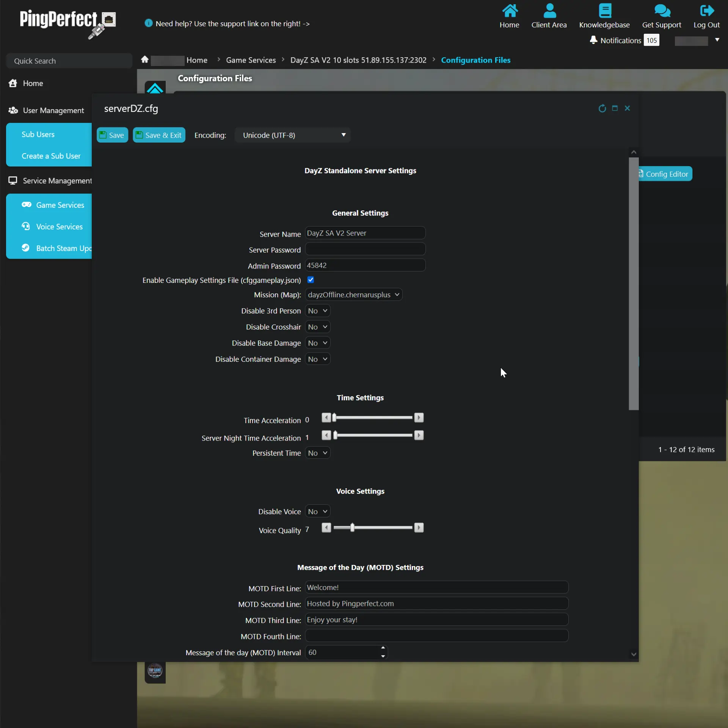Viewport: 728px width, 728px height.
Task: Click the Admin Password field
Action: pos(365,265)
